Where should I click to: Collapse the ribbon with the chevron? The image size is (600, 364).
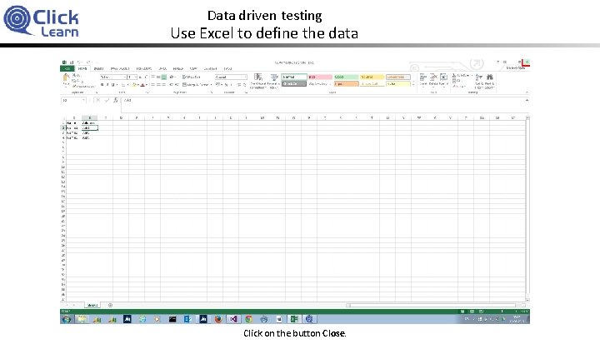point(527,92)
